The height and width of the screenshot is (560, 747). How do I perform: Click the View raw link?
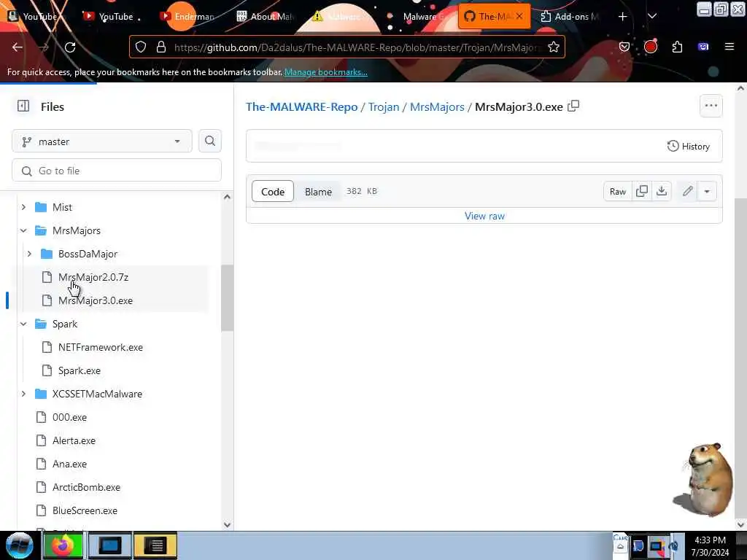[x=484, y=216]
